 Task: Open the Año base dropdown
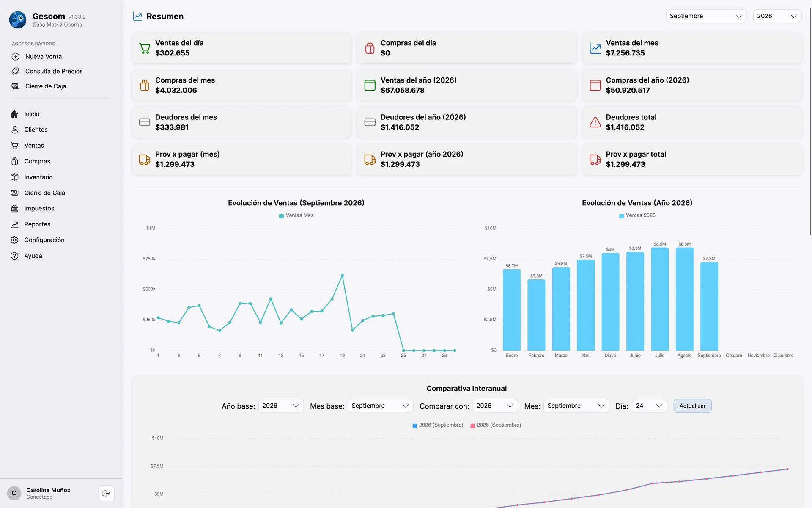[281, 406]
